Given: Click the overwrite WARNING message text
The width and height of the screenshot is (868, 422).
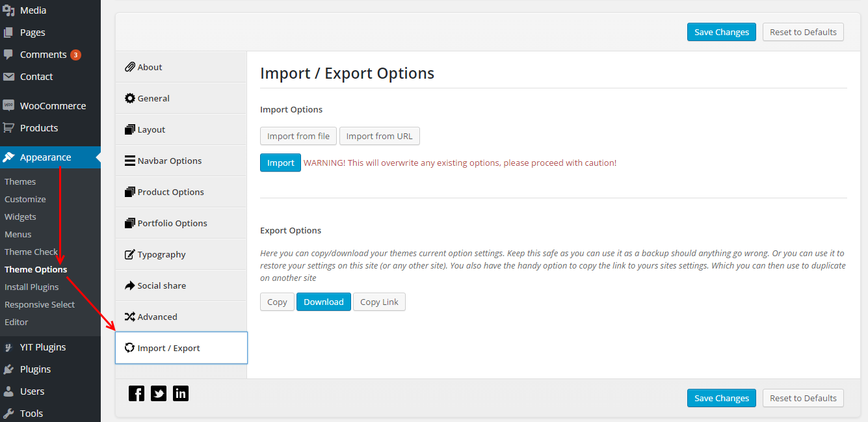Looking at the screenshot, I should click(460, 163).
